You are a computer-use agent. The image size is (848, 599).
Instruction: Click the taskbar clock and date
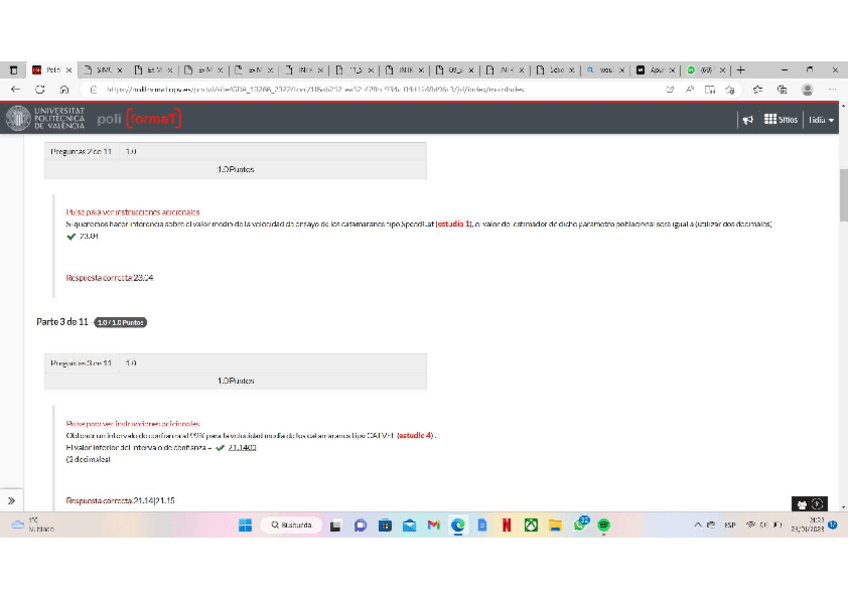point(807,524)
